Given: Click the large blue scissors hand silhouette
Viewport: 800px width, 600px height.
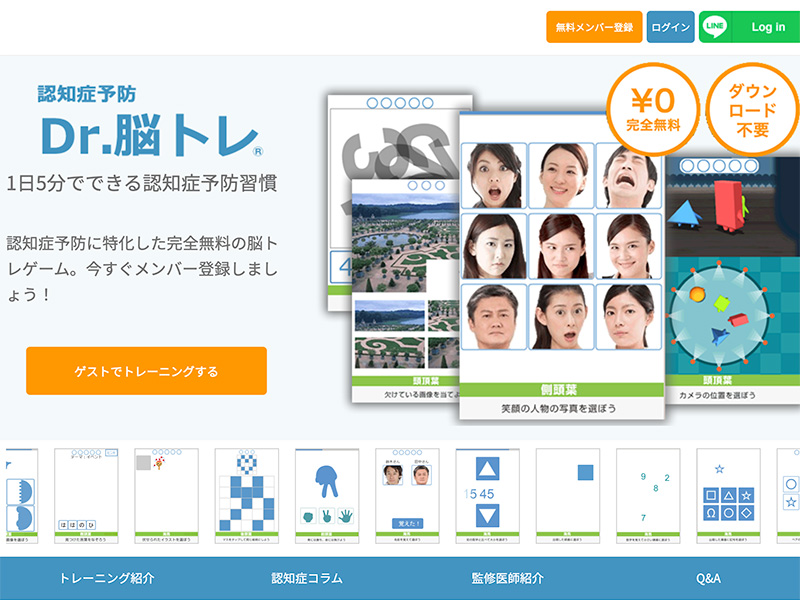Looking at the screenshot, I should (327, 481).
